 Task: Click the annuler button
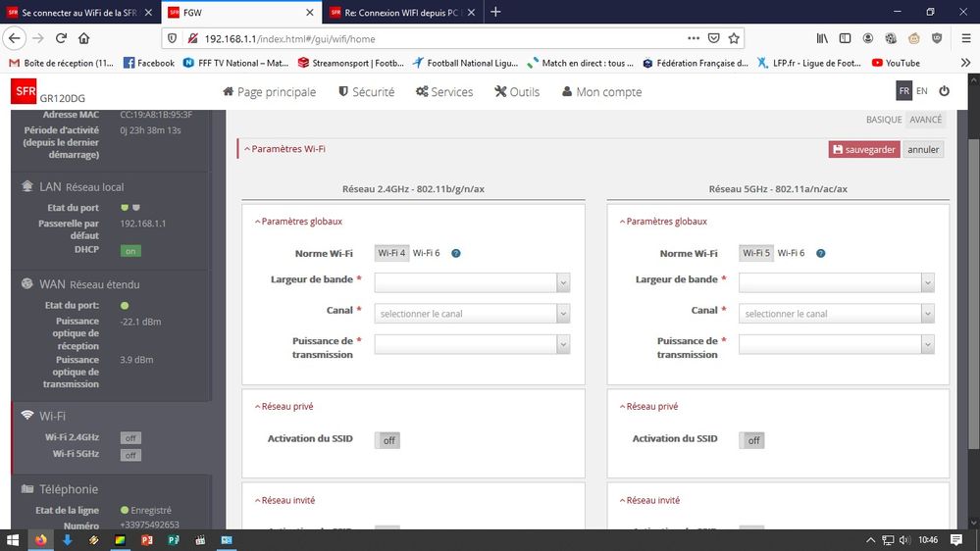(x=923, y=150)
